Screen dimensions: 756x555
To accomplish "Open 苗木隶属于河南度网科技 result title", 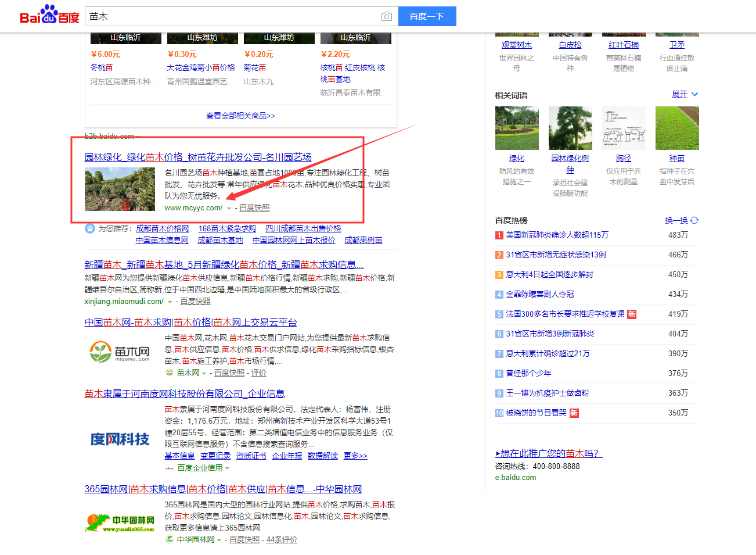I will [x=185, y=393].
